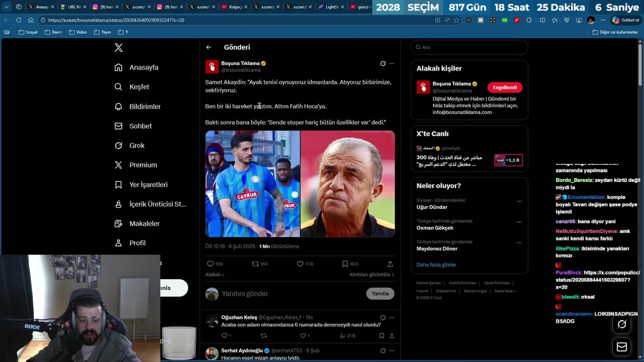This screenshot has height=362, width=644.
Task: Open more options for Uğur Dündar trend
Action: [x=519, y=201]
